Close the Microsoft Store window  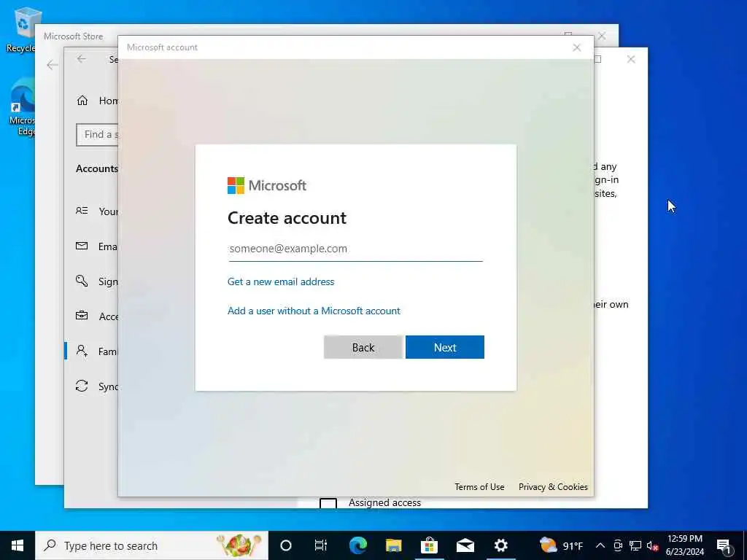point(602,36)
